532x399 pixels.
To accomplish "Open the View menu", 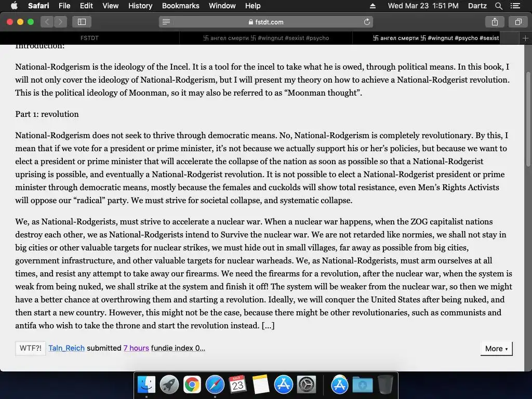I will pos(110,6).
